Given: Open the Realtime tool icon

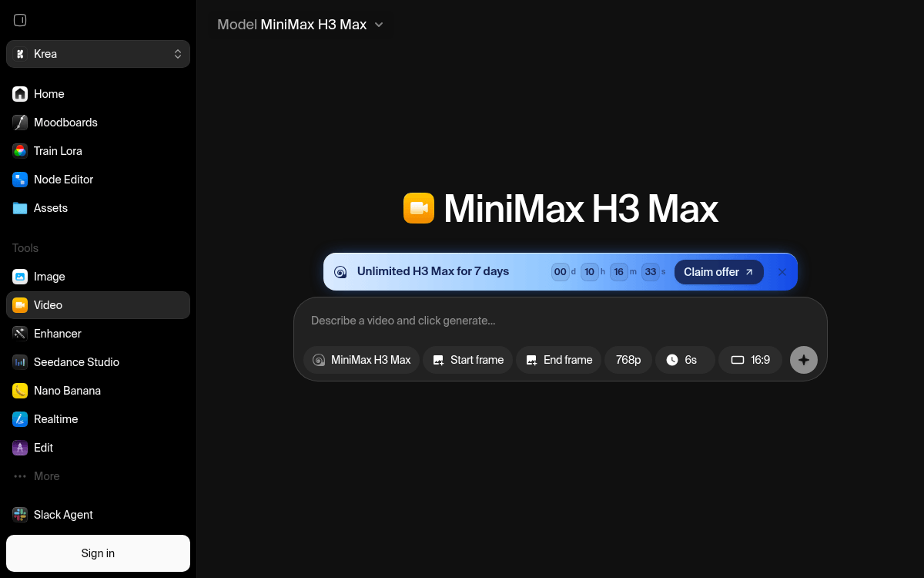Looking at the screenshot, I should click(20, 419).
